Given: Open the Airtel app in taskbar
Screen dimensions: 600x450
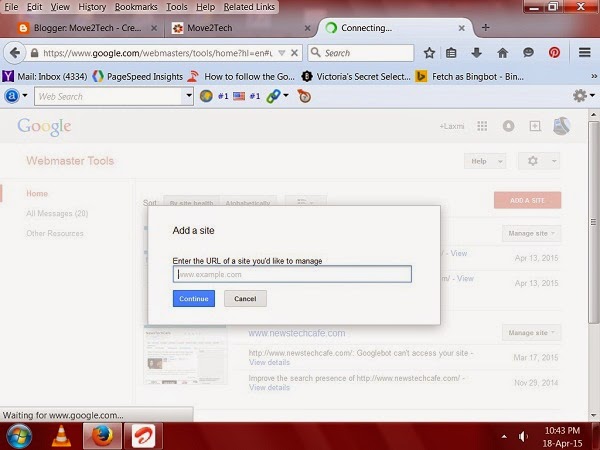Looking at the screenshot, I should click(143, 436).
